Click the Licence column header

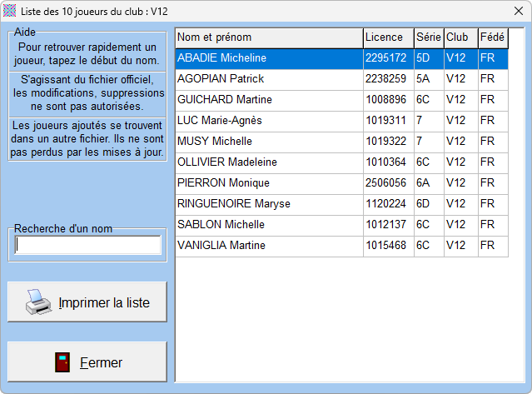[388, 37]
